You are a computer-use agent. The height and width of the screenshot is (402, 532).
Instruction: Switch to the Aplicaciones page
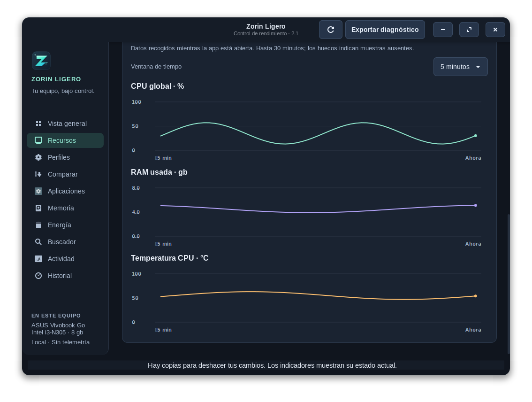pyautogui.click(x=65, y=191)
